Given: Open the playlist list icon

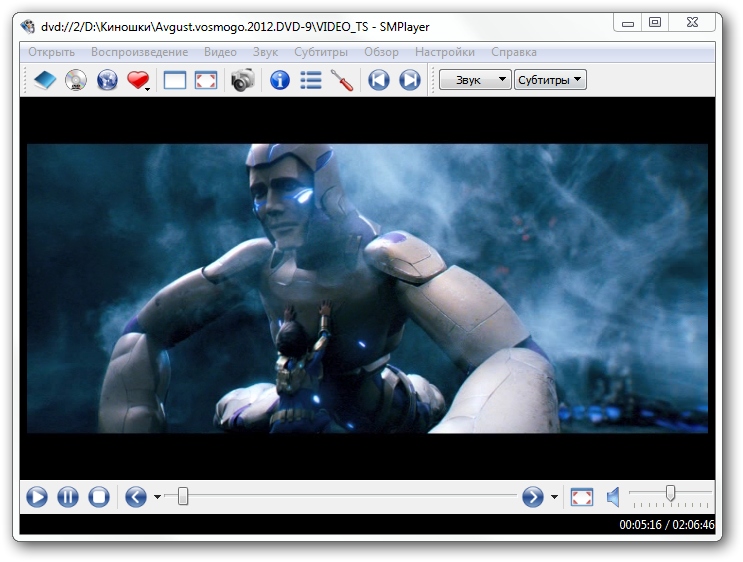Looking at the screenshot, I should (x=311, y=81).
